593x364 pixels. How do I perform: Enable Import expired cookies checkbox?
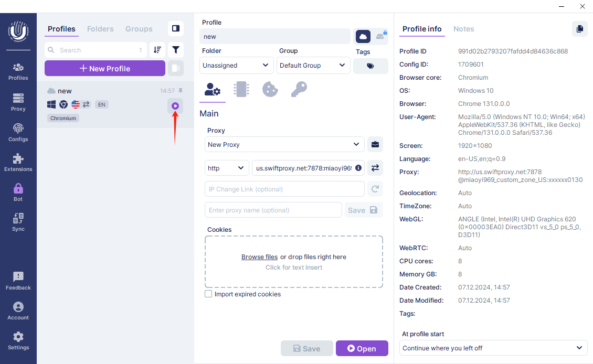tap(208, 294)
